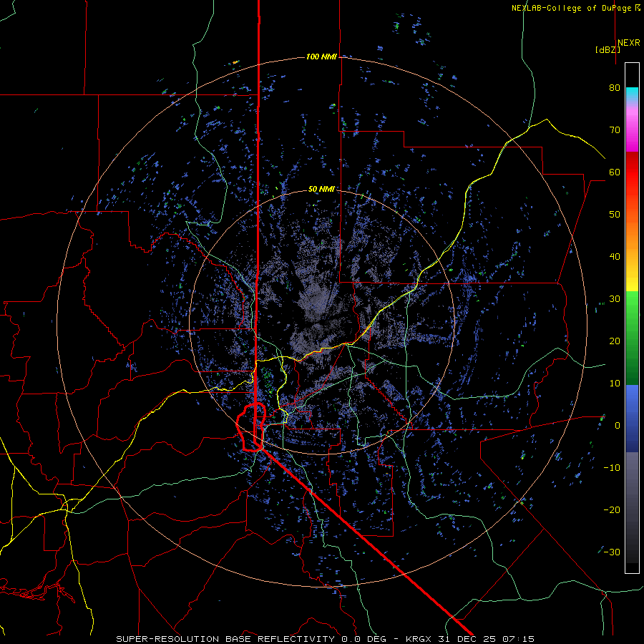Click the positive 10 value on the dBZ scale
This screenshot has height=644, width=644.
coord(615,384)
